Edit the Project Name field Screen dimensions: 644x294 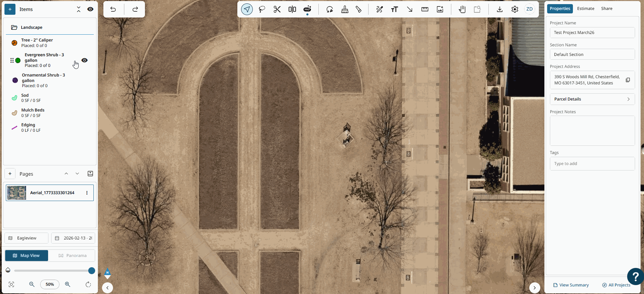(x=592, y=33)
